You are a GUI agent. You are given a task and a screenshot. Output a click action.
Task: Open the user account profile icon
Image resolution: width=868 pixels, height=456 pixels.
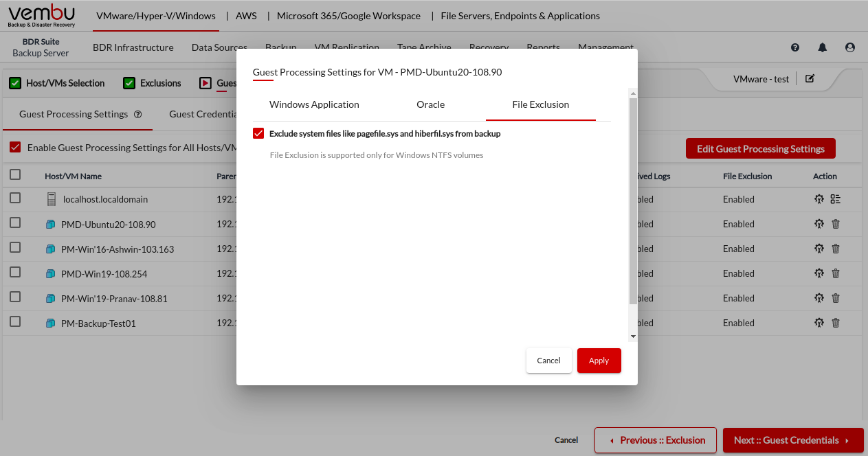[x=850, y=47]
